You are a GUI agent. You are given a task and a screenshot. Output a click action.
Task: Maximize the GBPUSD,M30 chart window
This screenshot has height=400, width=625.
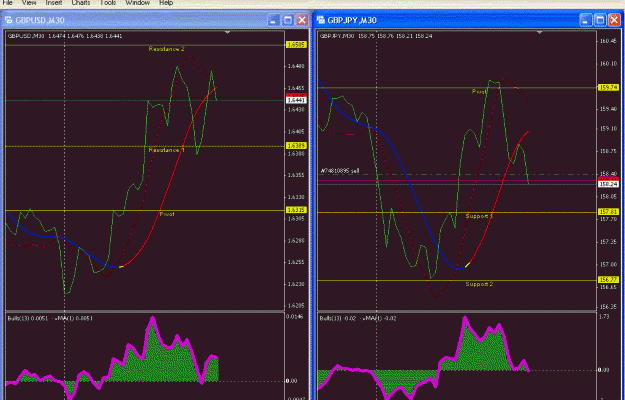(x=288, y=20)
